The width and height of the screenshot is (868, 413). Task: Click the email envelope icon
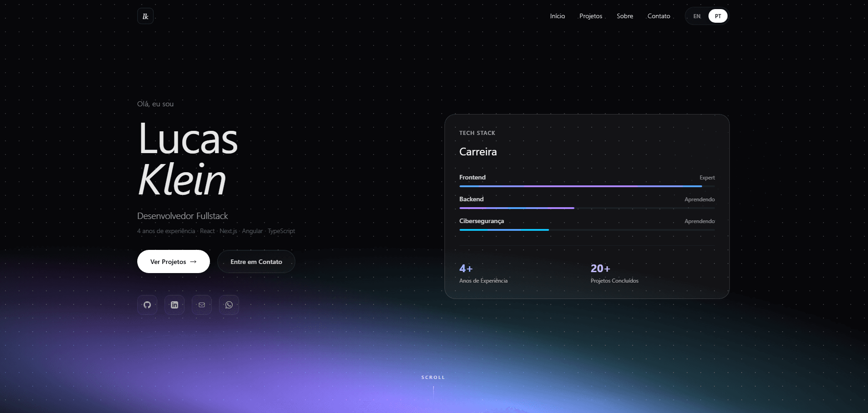[x=202, y=305]
